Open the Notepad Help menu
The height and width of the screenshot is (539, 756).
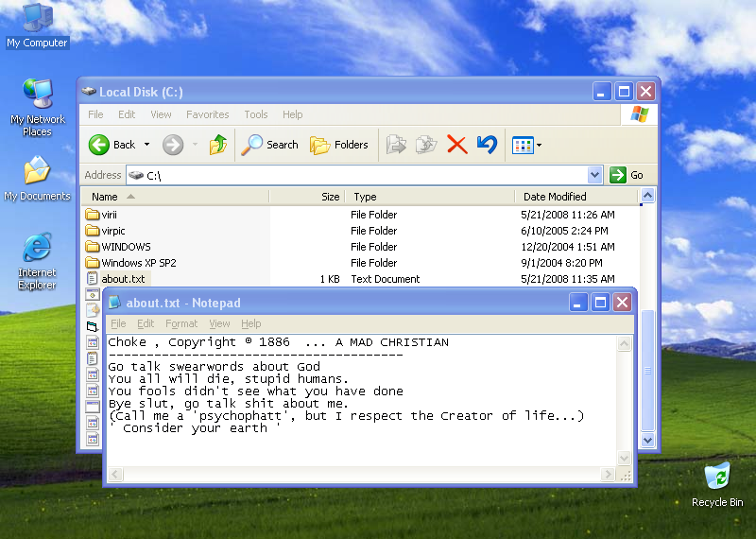pyautogui.click(x=250, y=323)
